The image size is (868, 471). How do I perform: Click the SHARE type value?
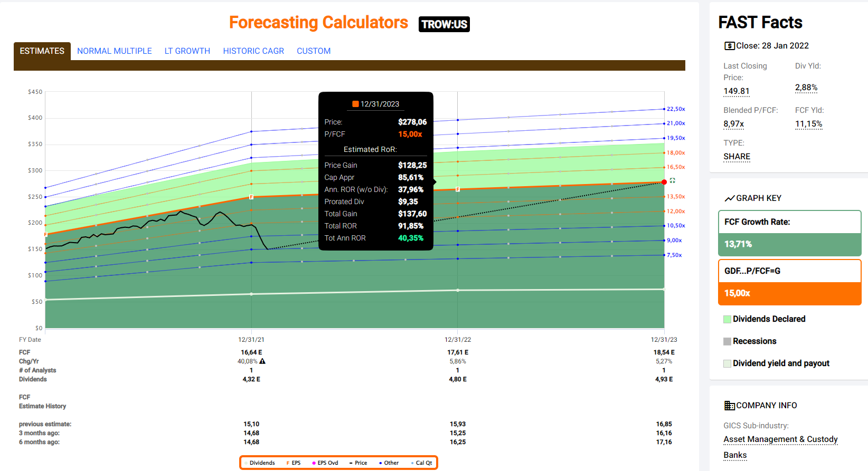pos(737,157)
